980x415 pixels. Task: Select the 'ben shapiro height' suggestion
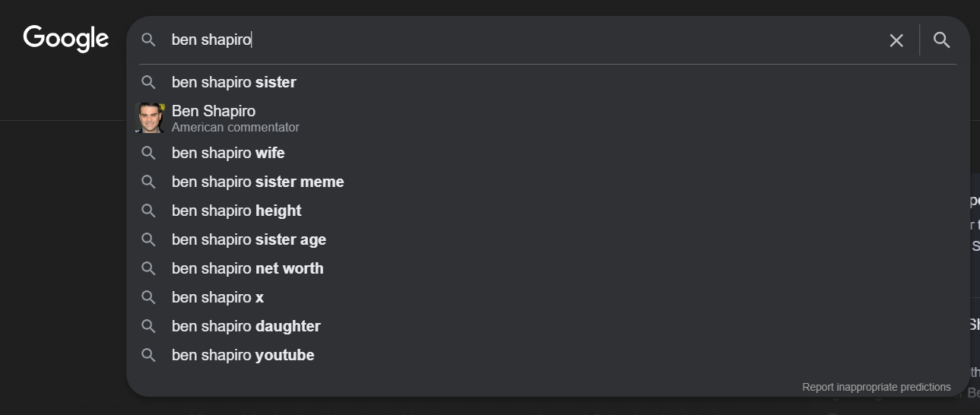[236, 211]
